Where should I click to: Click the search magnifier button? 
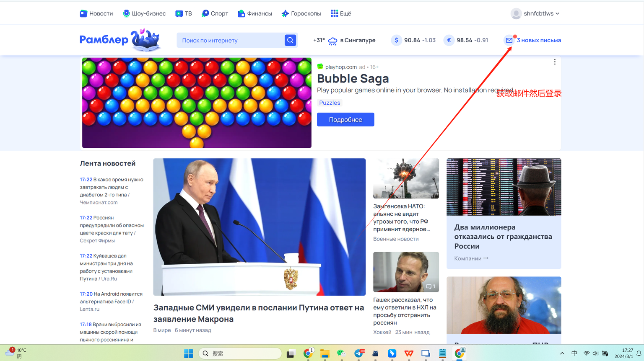[290, 40]
